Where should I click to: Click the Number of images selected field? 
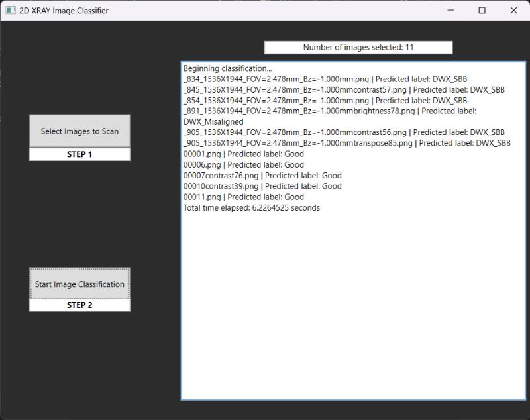[x=358, y=47]
